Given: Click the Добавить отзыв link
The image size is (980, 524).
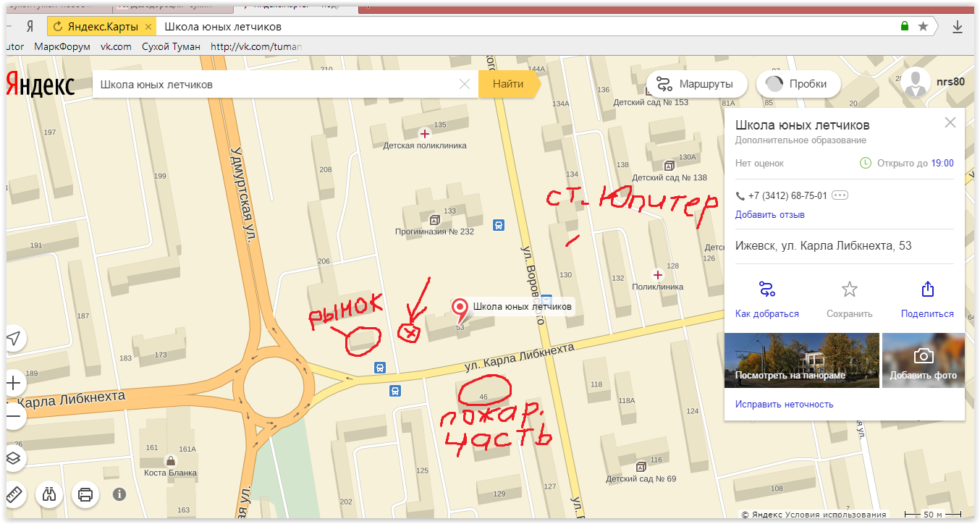Looking at the screenshot, I should point(769,214).
